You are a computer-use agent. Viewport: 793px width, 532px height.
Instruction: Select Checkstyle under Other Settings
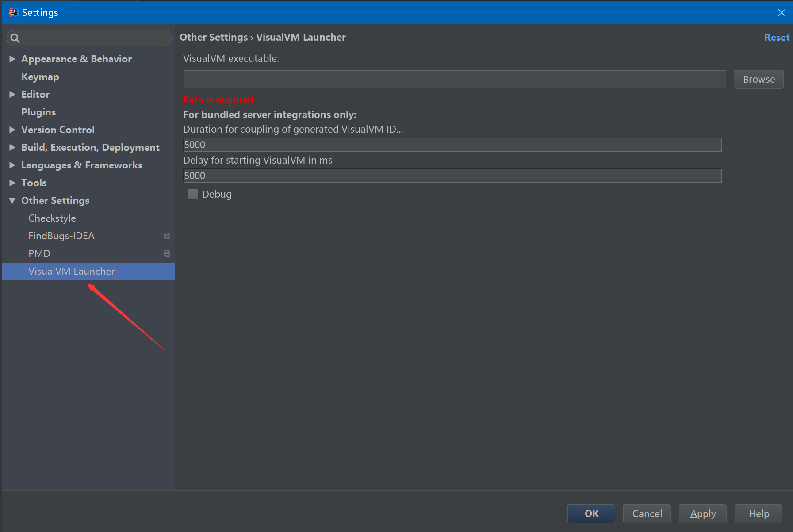[52, 218]
